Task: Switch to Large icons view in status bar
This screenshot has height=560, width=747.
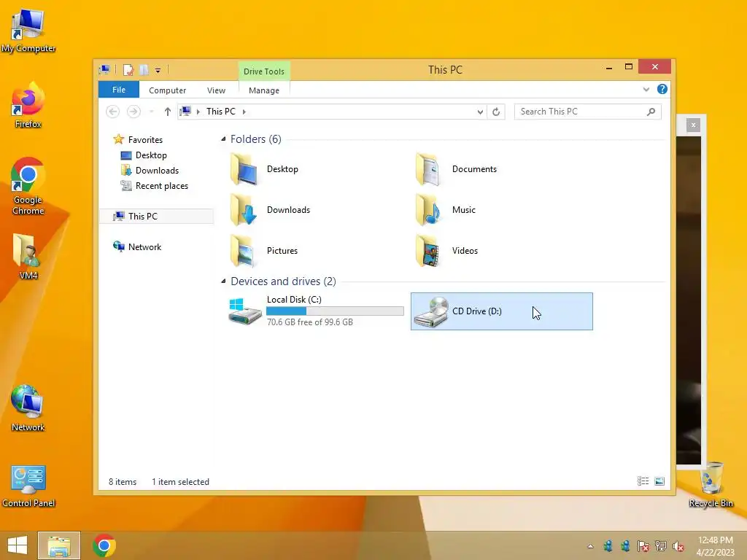Action: pos(659,481)
